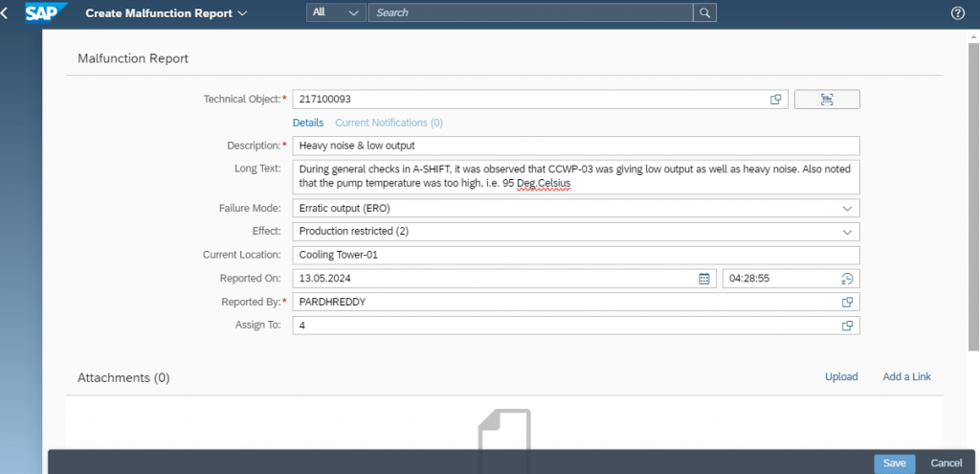
Task: Open the Create Malfunction Report title menu
Action: (x=167, y=13)
